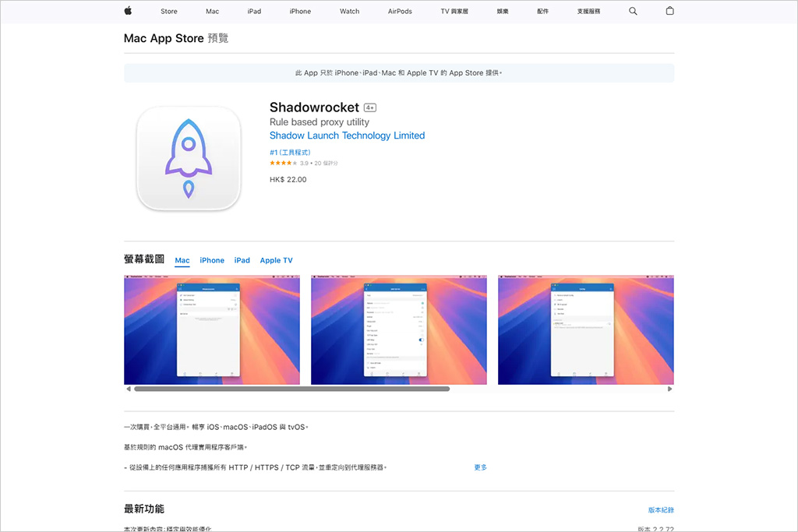798x532 pixels.
Task: Click the 更多 link to expand the description
Action: [480, 467]
